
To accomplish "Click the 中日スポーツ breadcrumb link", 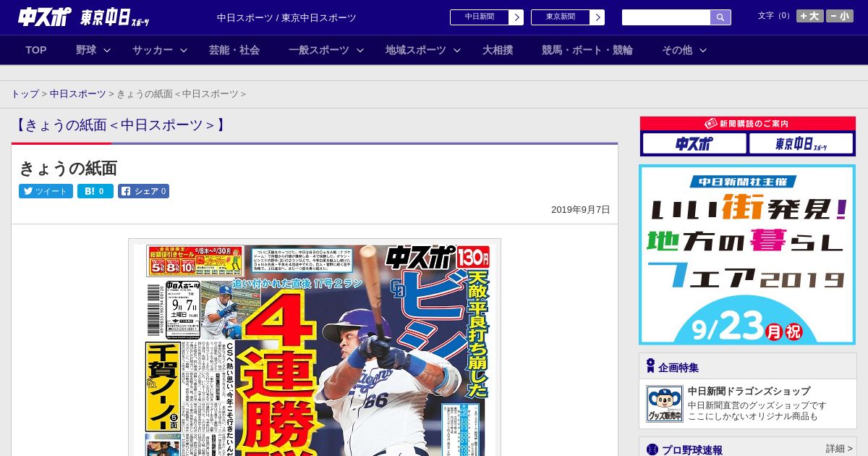I will pos(78,94).
